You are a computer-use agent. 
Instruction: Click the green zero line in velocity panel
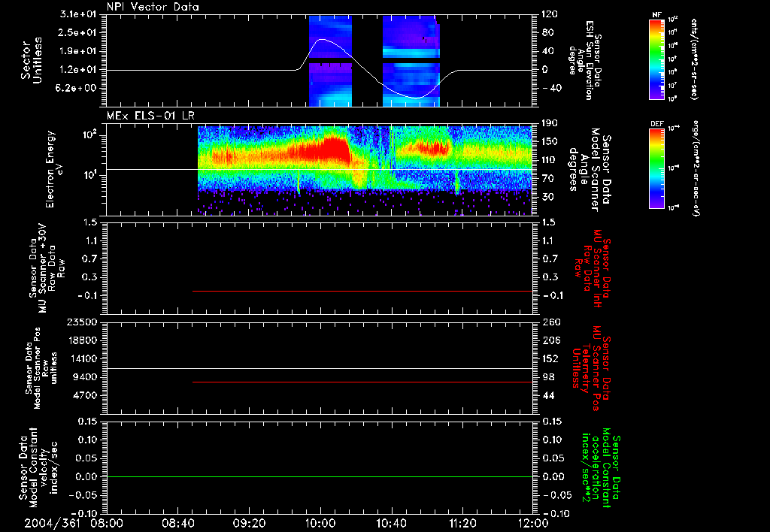[319, 476]
